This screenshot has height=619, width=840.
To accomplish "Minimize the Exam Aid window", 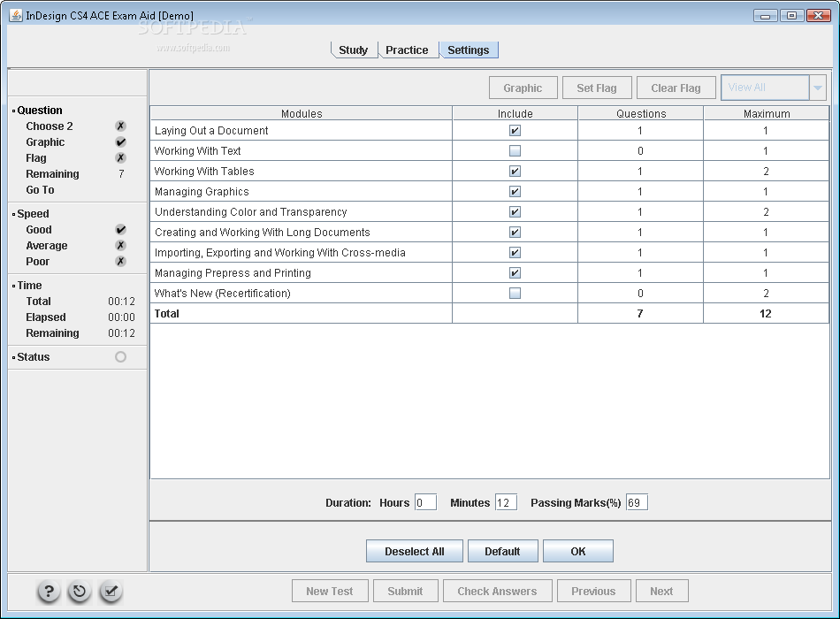I will (x=765, y=16).
